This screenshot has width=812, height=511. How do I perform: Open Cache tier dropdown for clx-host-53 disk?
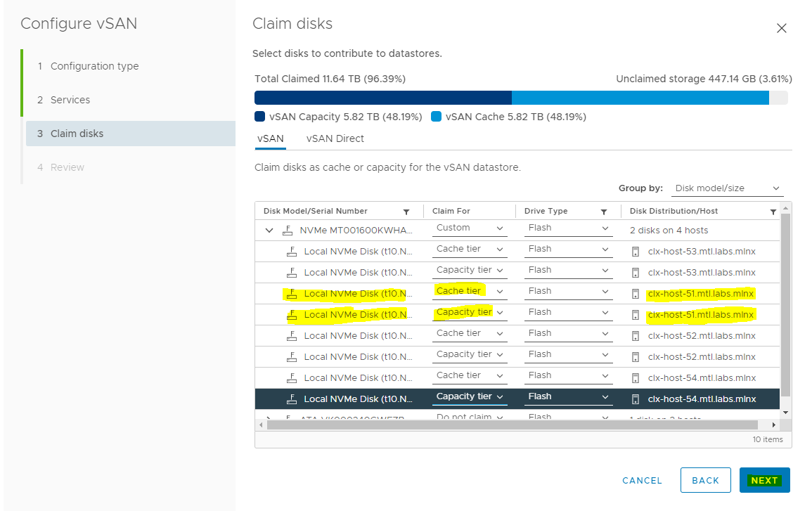[x=470, y=250]
